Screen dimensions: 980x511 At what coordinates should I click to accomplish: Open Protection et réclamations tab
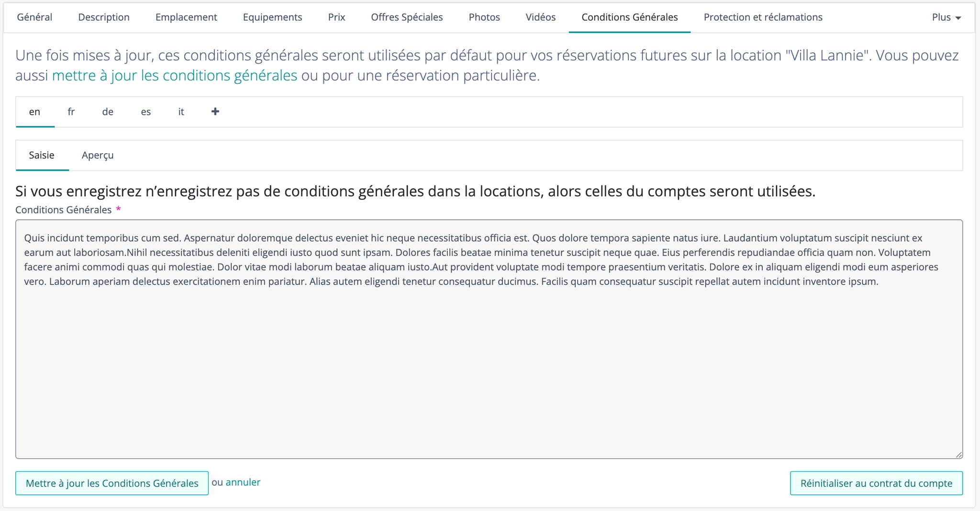coord(763,17)
